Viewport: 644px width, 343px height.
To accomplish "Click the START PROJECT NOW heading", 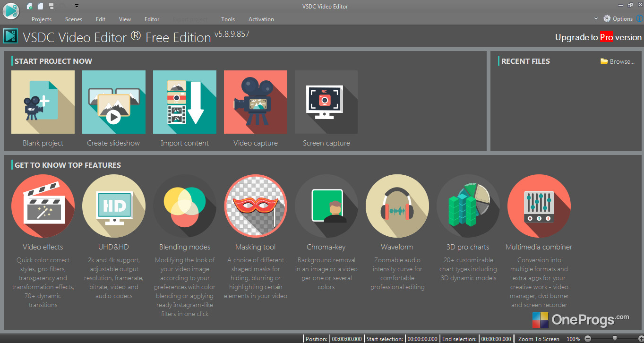I will [53, 61].
